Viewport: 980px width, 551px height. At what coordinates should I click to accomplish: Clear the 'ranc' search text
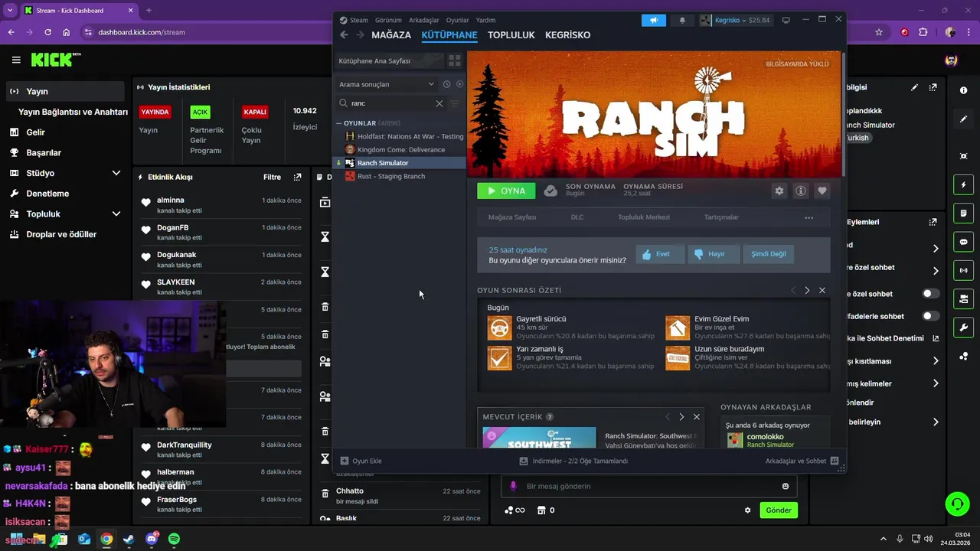click(439, 103)
